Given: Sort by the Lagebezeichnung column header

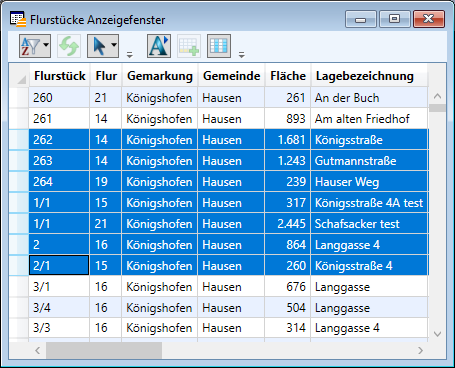Looking at the screenshot, I should [x=369, y=76].
